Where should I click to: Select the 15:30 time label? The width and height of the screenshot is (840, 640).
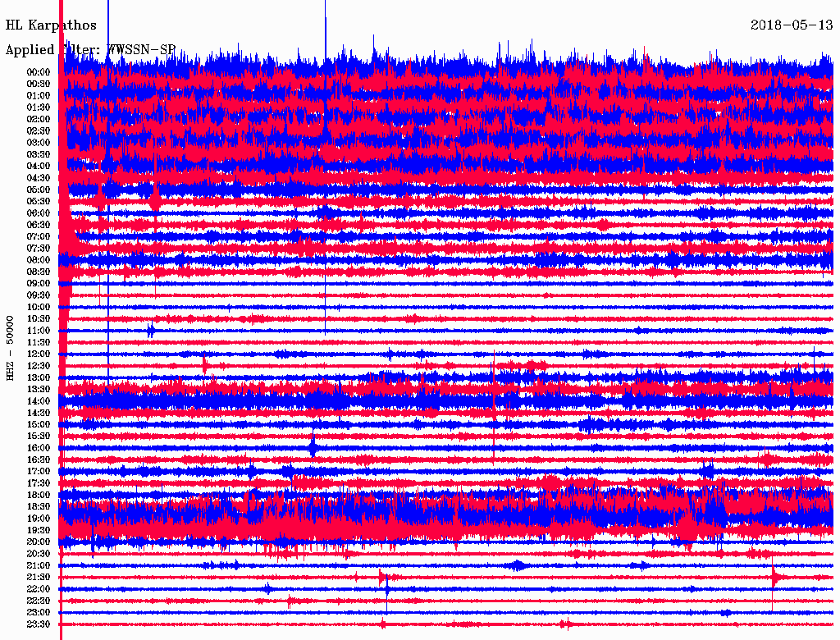click(38, 437)
